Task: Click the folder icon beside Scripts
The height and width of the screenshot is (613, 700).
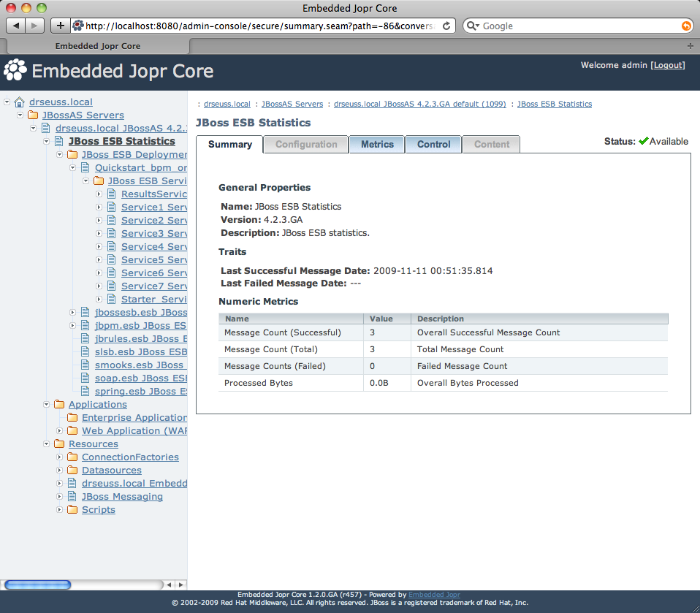Action: 72,510
